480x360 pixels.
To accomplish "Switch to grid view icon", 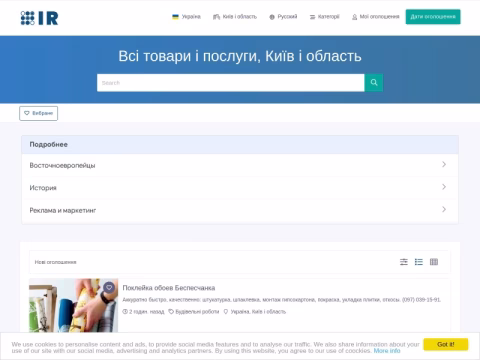I will tap(434, 262).
